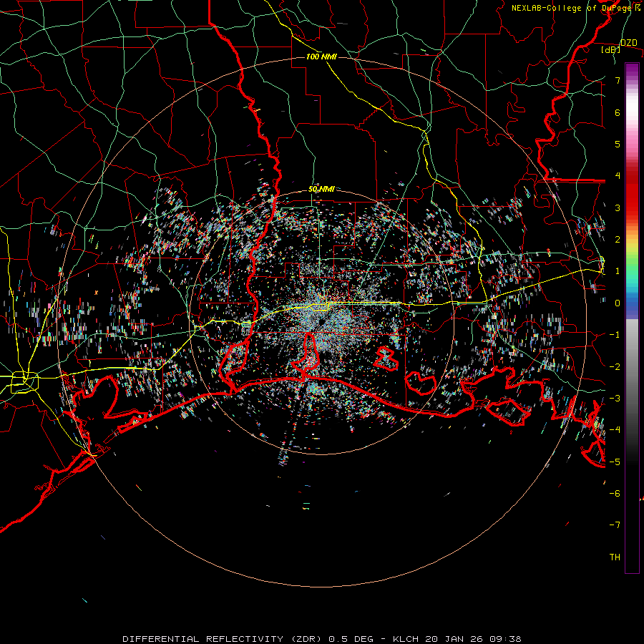644x644 pixels.
Task: Click the 09:38 time in caption
Action: pos(506,639)
